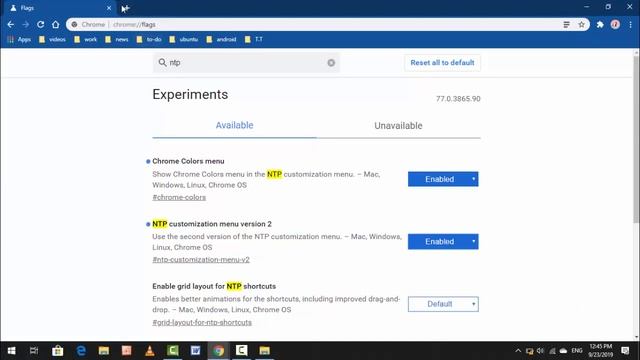
Task: Open VLC media player from the taskbar
Action: (150, 351)
